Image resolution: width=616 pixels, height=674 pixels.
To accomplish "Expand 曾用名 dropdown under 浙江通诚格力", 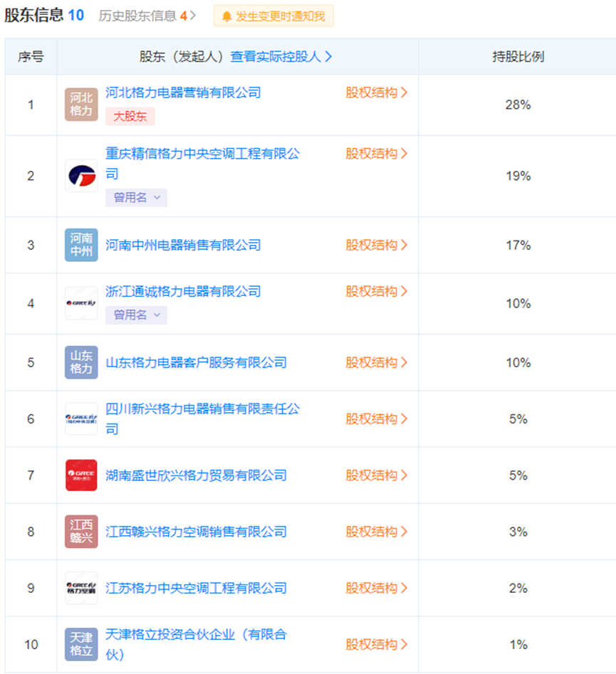I will (x=136, y=315).
